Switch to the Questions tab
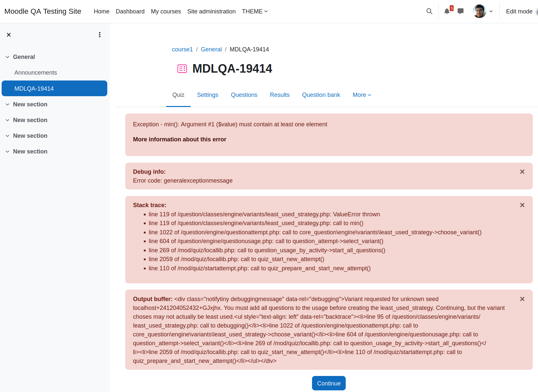The image size is (538, 392). tap(244, 95)
